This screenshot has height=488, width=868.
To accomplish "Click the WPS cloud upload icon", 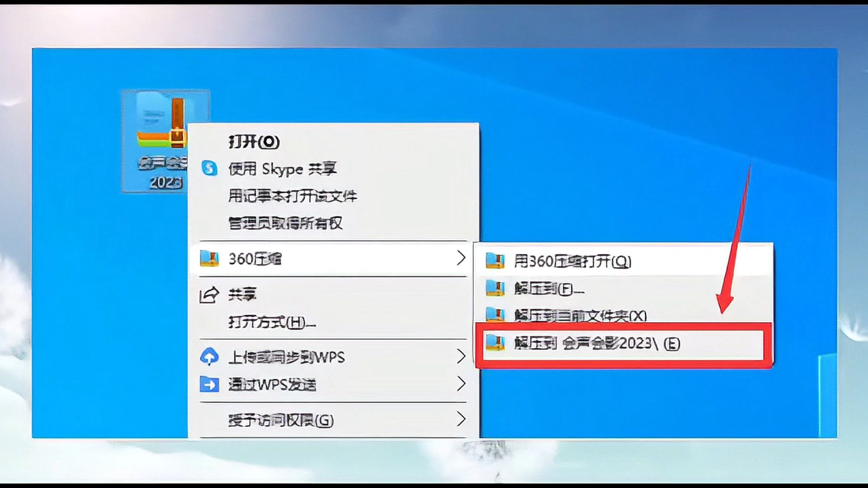I will pos(209,357).
